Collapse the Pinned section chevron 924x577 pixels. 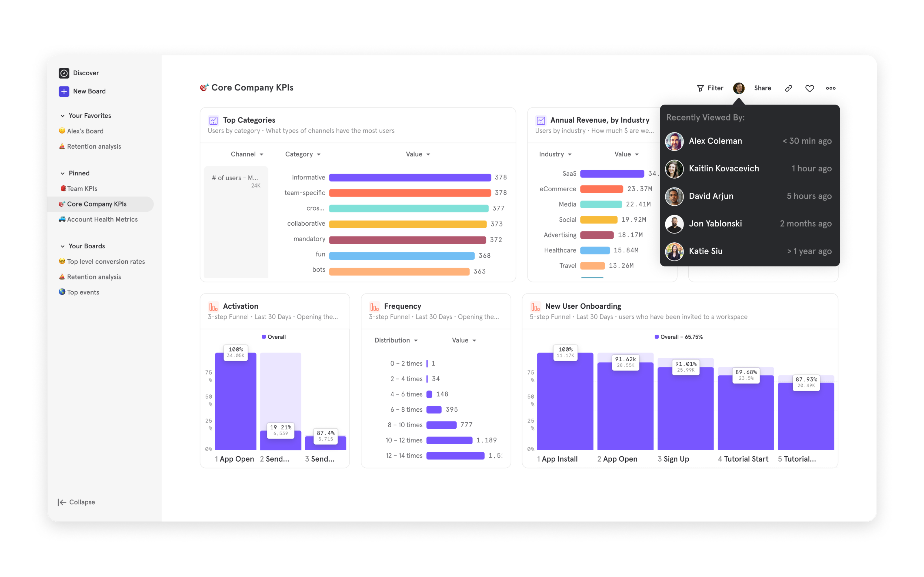(x=63, y=173)
